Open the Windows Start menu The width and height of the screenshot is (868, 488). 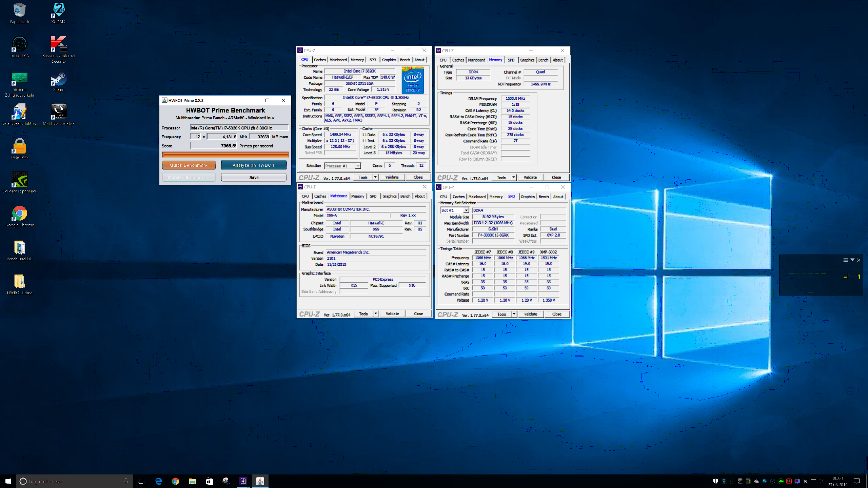point(8,481)
